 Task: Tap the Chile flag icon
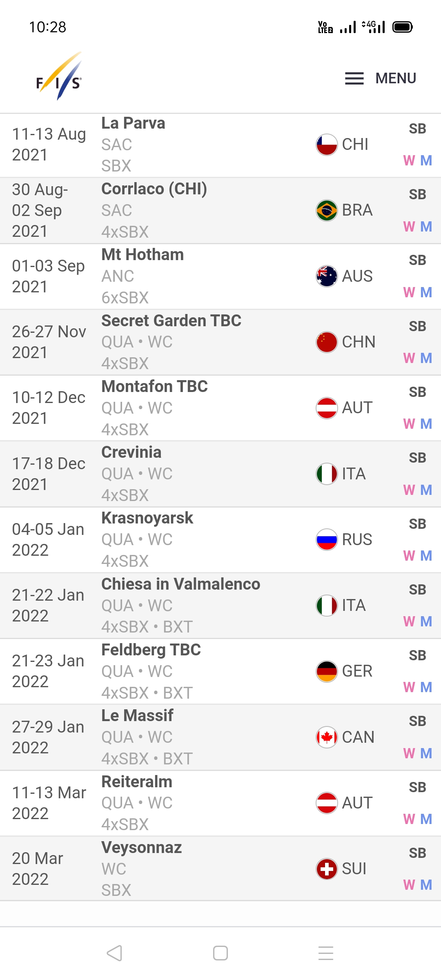point(327,145)
